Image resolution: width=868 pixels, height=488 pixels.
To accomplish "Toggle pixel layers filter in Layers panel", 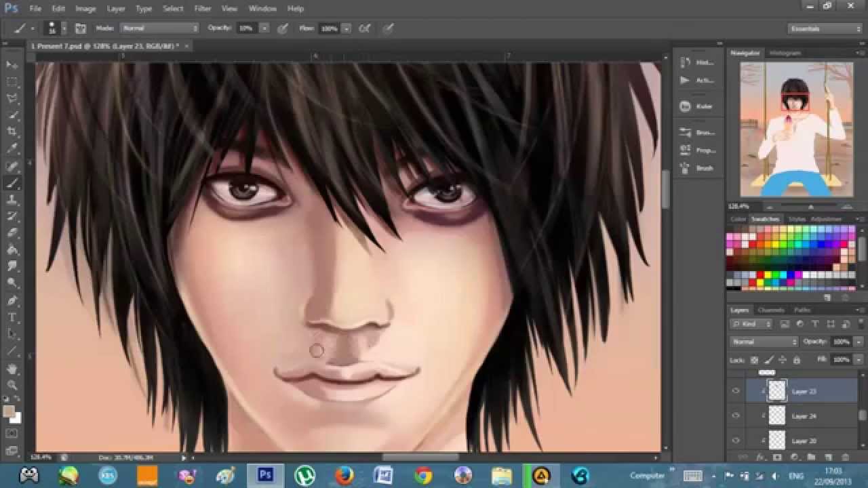I will (x=785, y=325).
